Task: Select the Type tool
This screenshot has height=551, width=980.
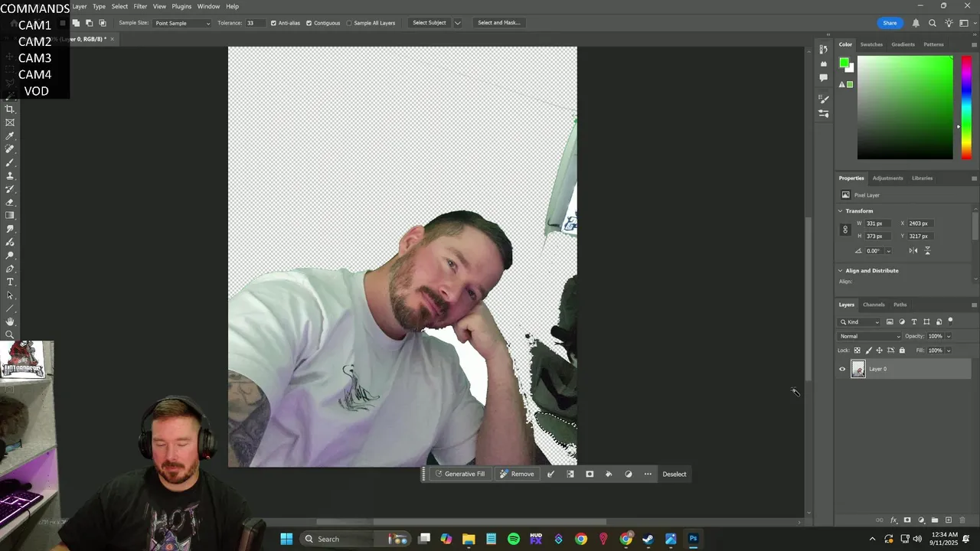Action: point(10,282)
